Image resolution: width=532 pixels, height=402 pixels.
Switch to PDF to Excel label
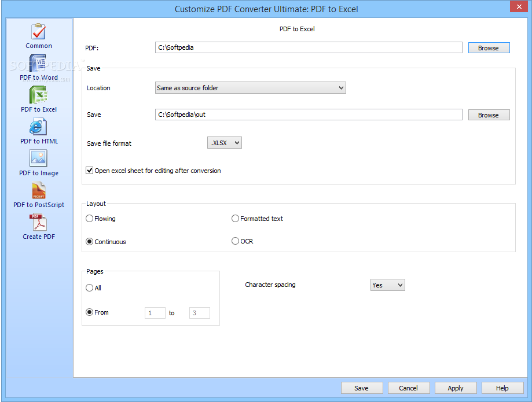click(39, 109)
